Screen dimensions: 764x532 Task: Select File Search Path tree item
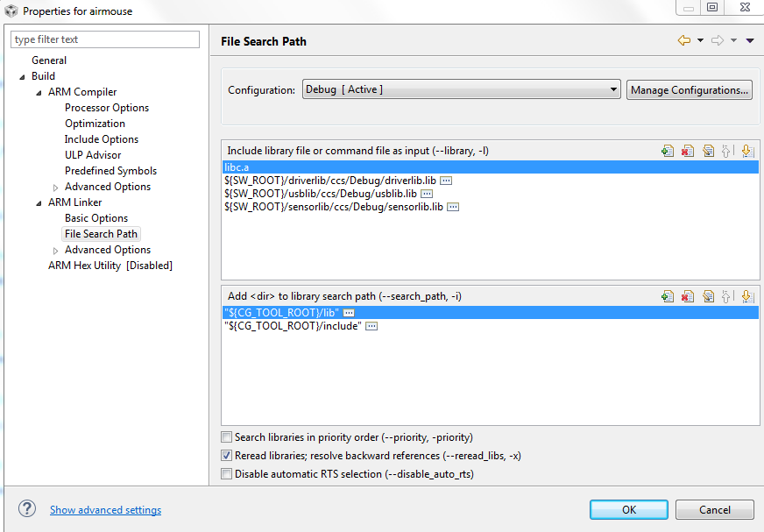click(x=101, y=234)
